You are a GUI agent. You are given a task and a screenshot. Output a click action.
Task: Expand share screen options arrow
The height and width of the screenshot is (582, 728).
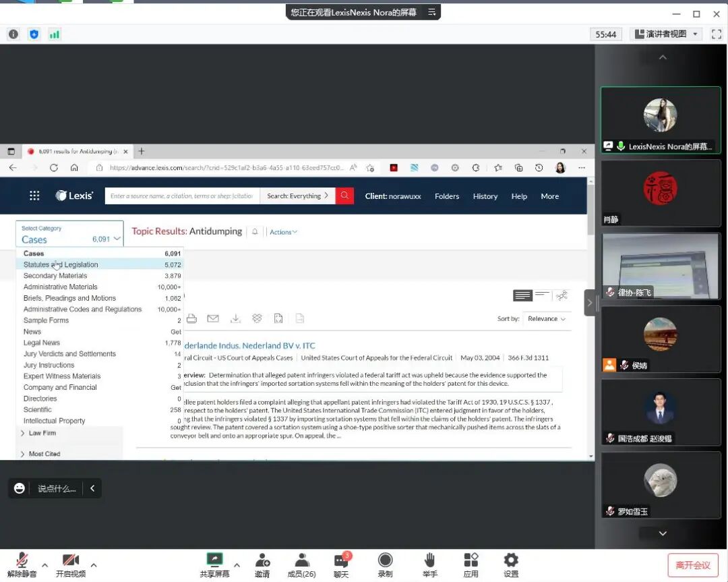tap(237, 565)
